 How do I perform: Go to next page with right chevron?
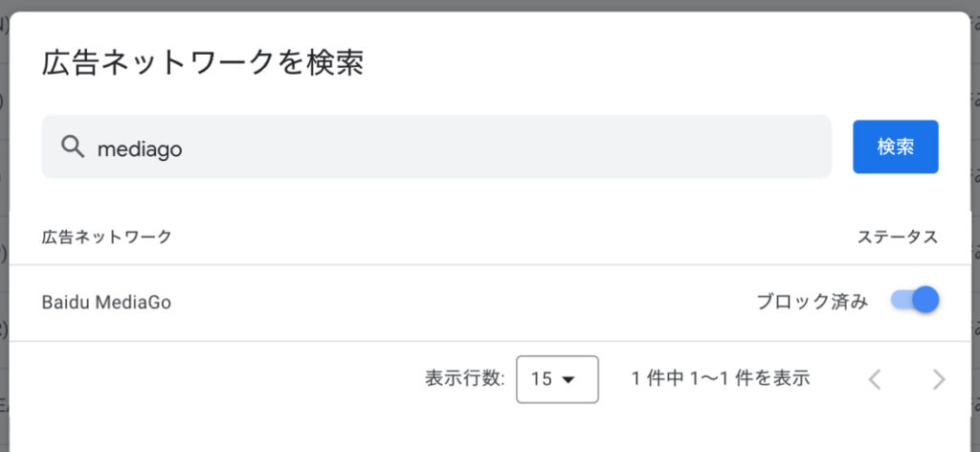(939, 379)
